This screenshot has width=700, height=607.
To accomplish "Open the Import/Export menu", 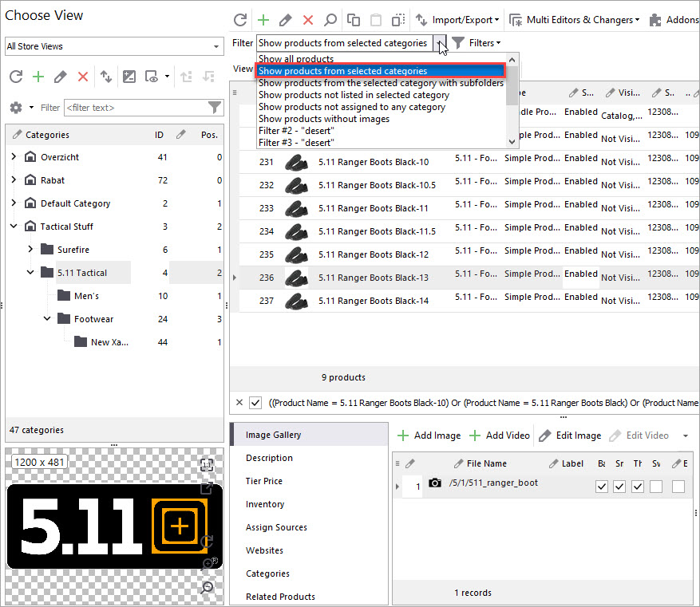I will [457, 20].
